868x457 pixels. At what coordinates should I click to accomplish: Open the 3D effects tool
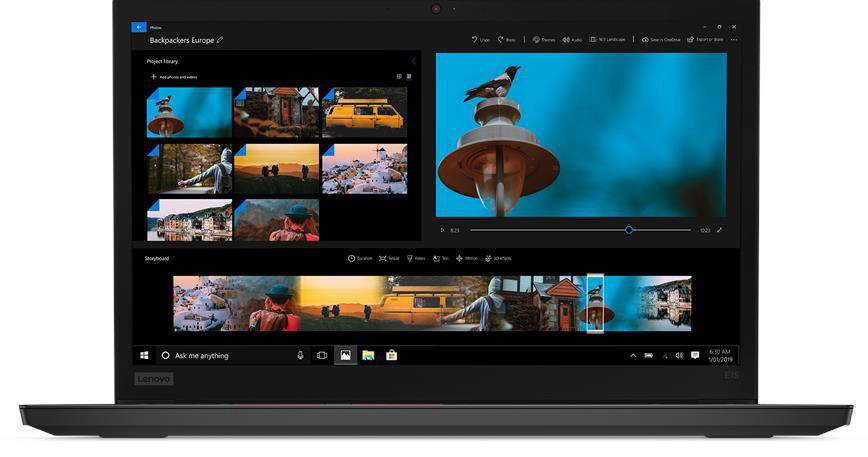(x=497, y=258)
